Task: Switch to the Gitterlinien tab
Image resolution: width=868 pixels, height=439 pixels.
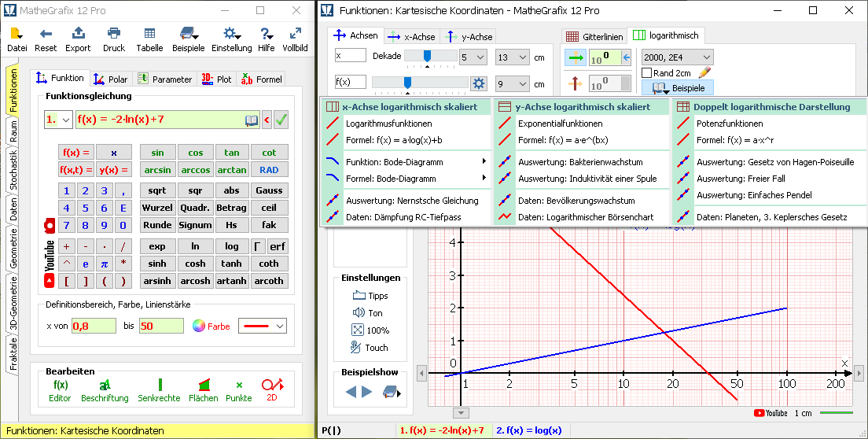Action: [x=594, y=36]
